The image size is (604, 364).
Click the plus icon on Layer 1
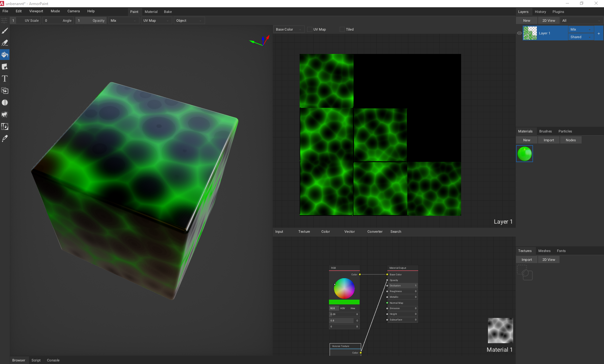(599, 33)
